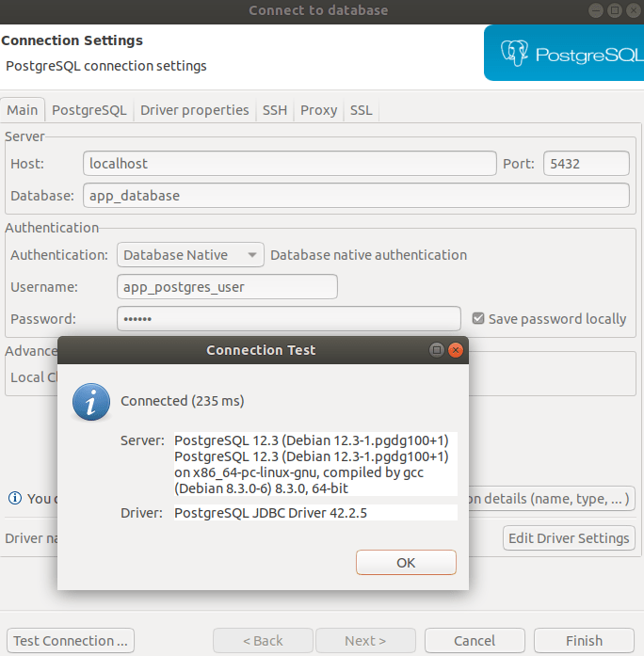Click the 'Database native authentication' description
The image size is (644, 656).
[x=369, y=255]
